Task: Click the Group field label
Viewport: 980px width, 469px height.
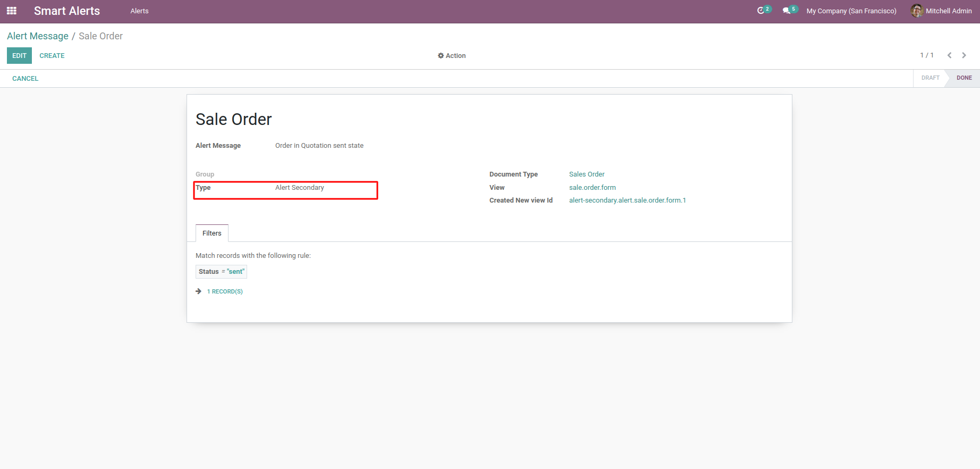Action: tap(205, 174)
